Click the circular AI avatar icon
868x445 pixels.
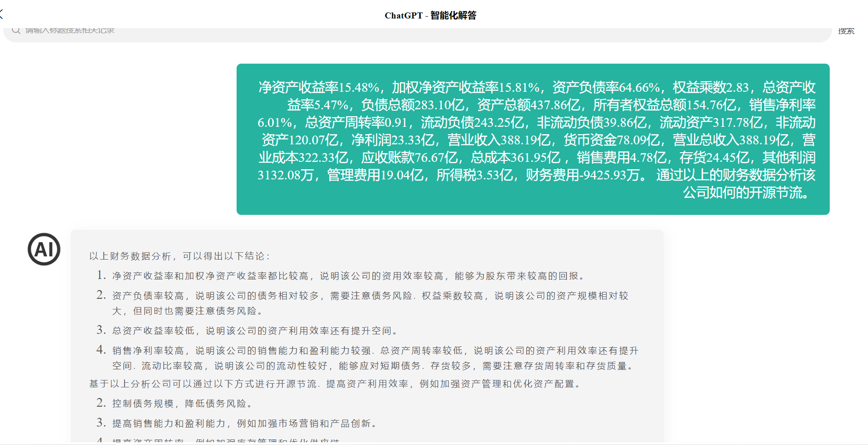(44, 249)
